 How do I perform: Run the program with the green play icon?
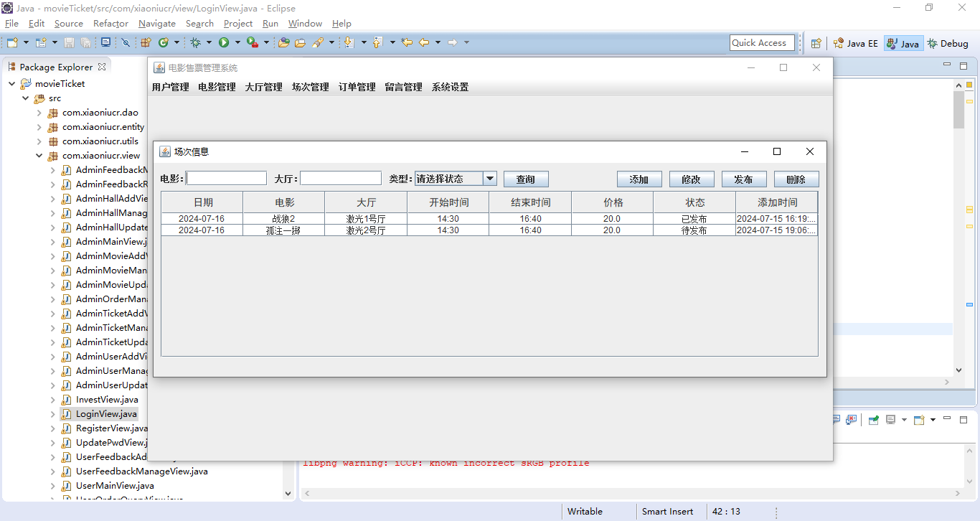pos(224,42)
